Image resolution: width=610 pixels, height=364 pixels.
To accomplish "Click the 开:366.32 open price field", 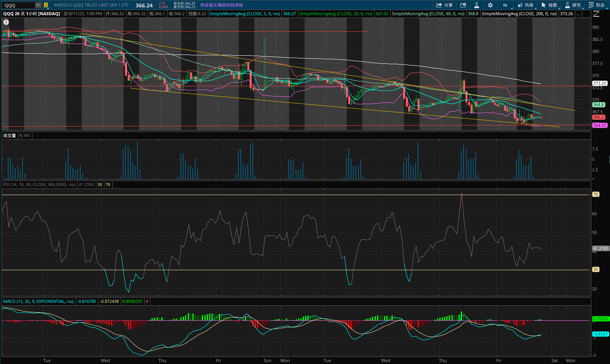I will tap(115, 14).
